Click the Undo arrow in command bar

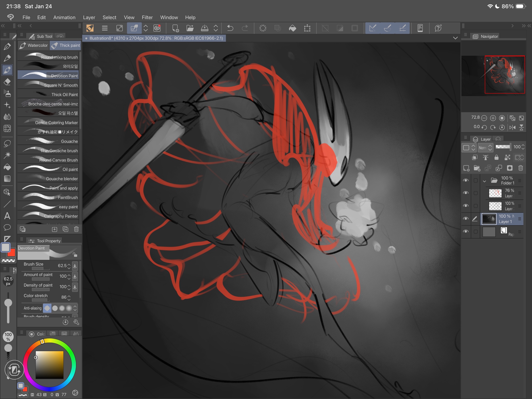tap(230, 28)
